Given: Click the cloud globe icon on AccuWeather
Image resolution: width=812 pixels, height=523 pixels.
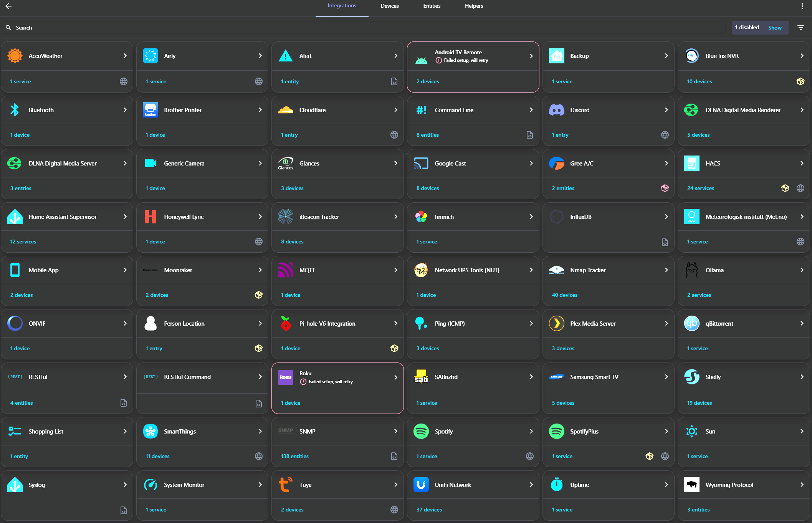Looking at the screenshot, I should coord(124,81).
